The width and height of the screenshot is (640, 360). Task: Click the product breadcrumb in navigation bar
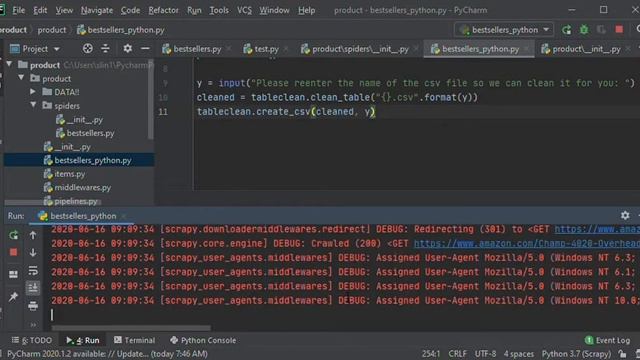(52, 30)
